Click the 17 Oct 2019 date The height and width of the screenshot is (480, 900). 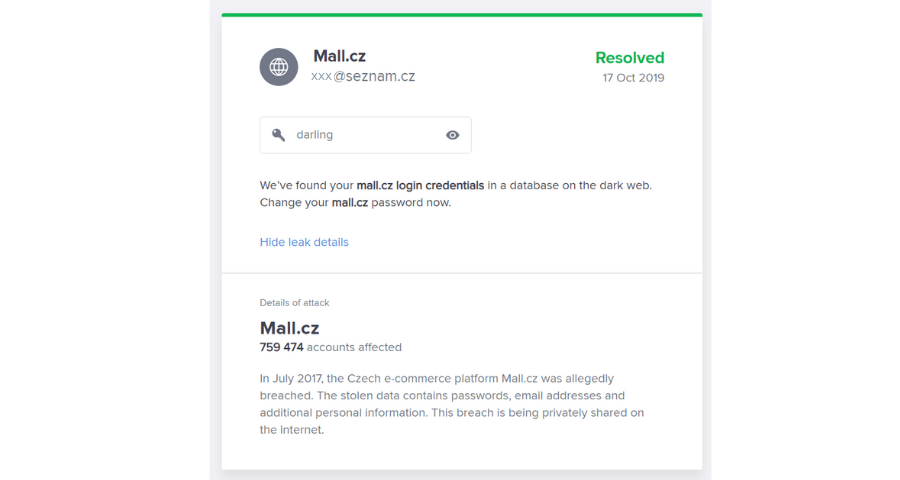[633, 78]
